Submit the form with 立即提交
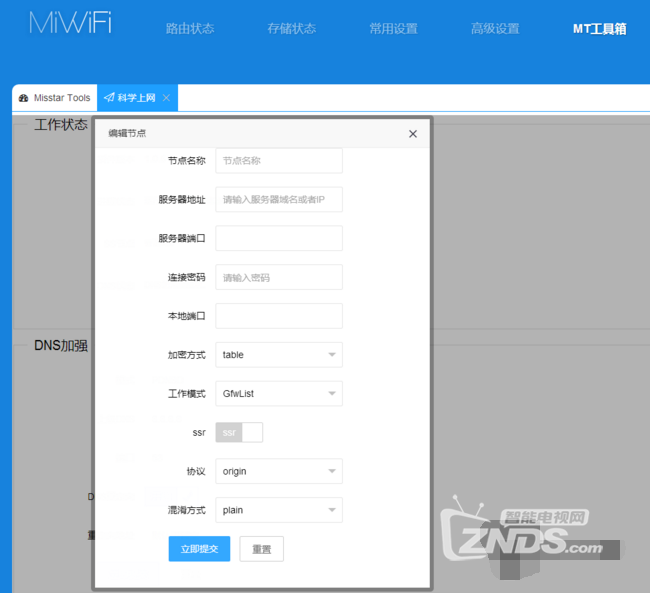 pos(199,549)
